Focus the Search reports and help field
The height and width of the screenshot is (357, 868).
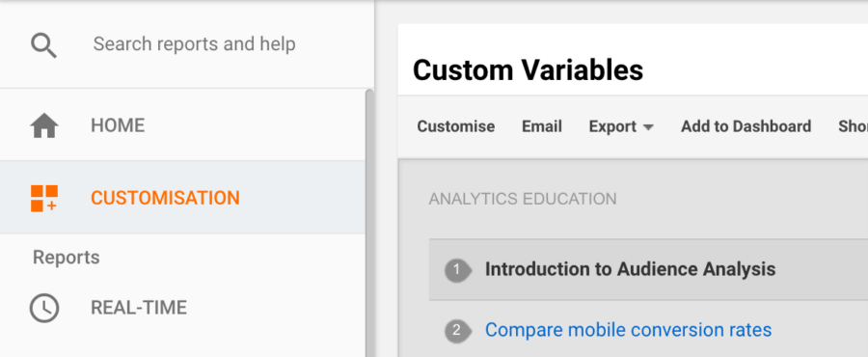194,44
